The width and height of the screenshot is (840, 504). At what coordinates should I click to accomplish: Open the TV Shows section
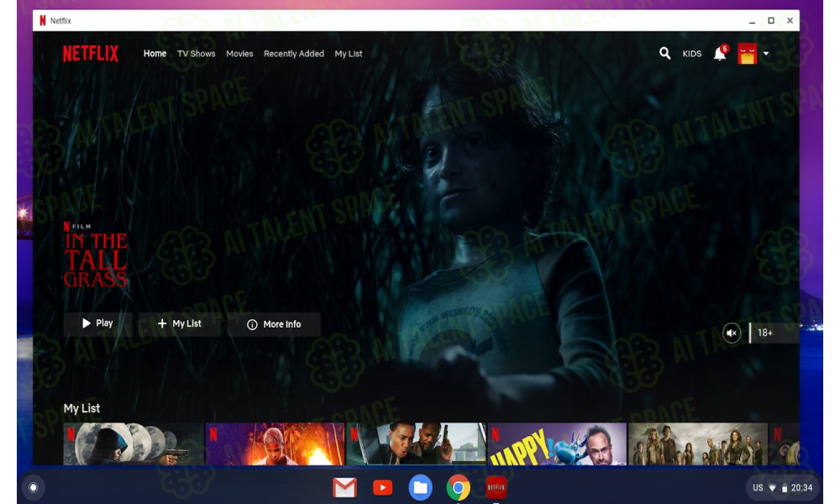196,54
